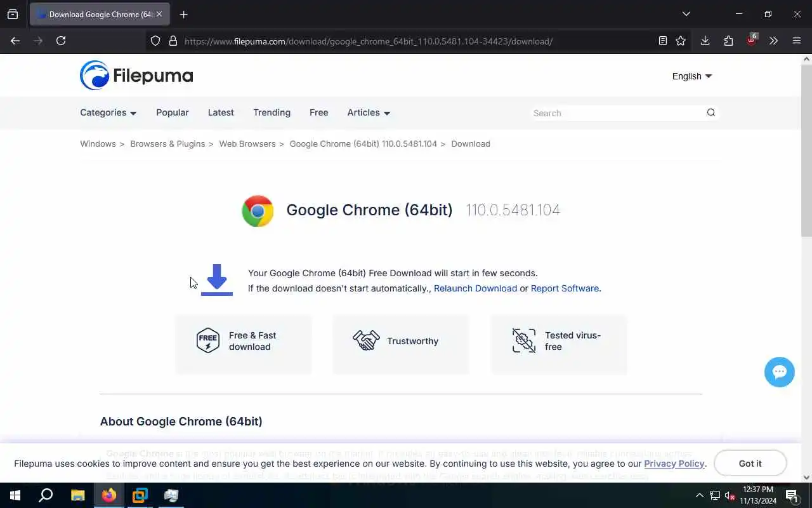Image resolution: width=812 pixels, height=508 pixels.
Task: Open the English language dropdown
Action: (x=692, y=76)
